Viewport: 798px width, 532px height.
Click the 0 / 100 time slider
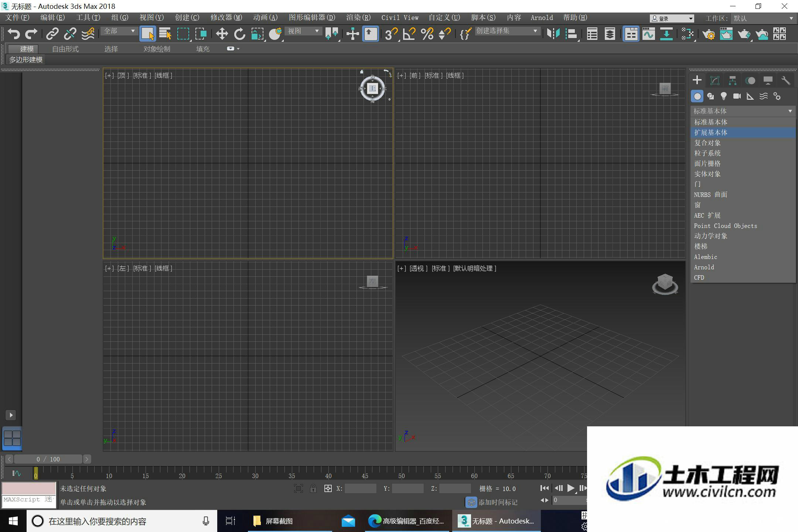48,459
